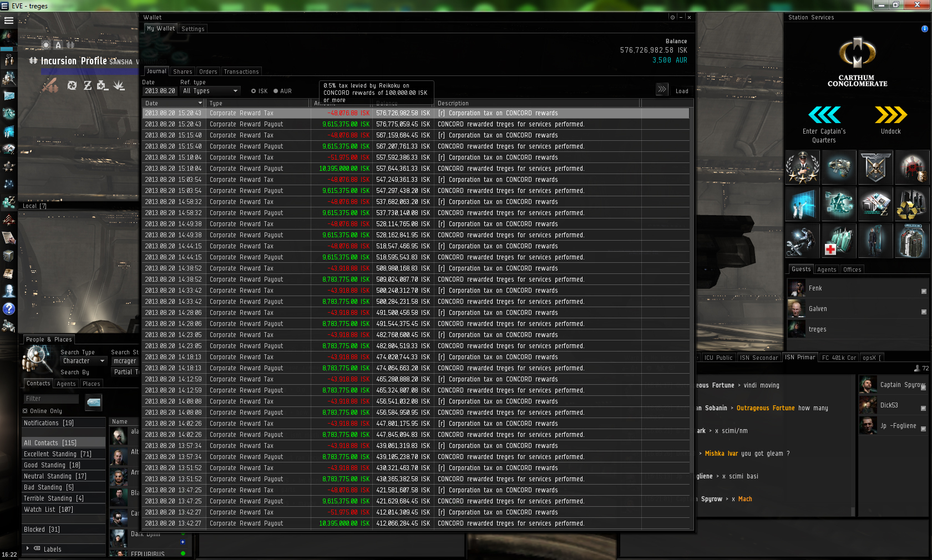Open the Search Type Character dropdown
This screenshot has height=560, width=932.
click(83, 361)
